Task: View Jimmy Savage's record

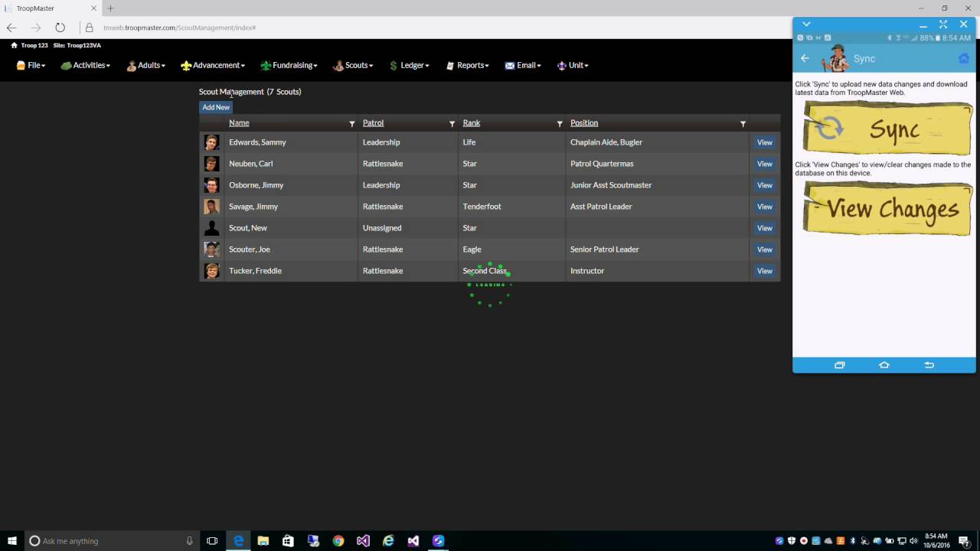Action: 764,207
